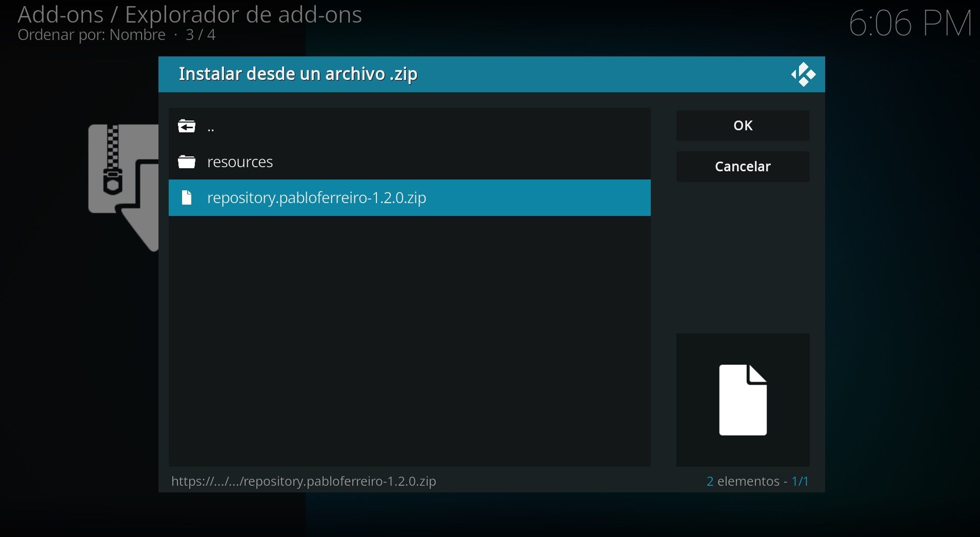Click the Cancelar button

743,167
